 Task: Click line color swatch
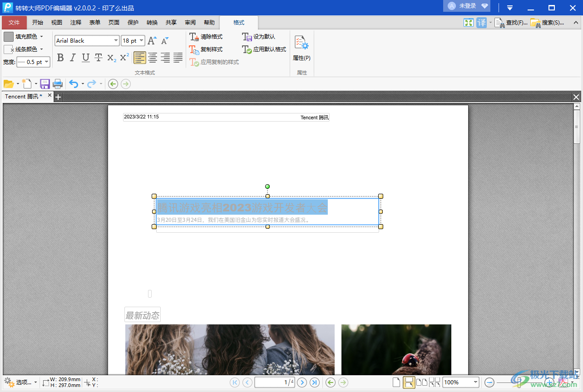coord(9,49)
